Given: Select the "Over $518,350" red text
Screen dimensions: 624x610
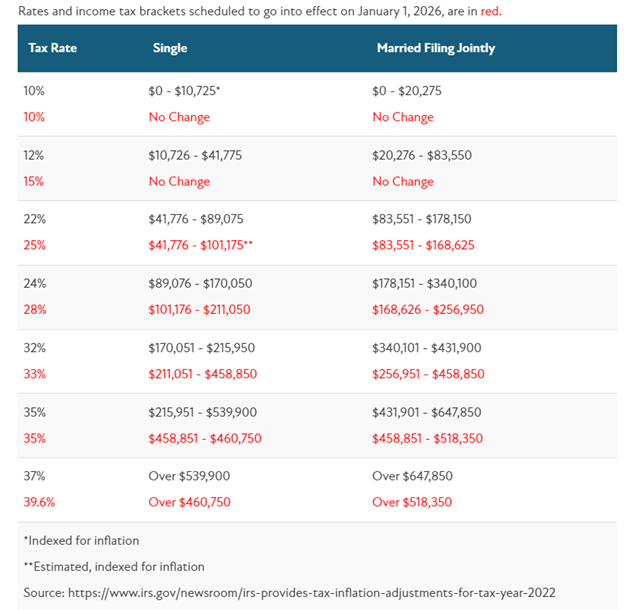Looking at the screenshot, I should [412, 501].
